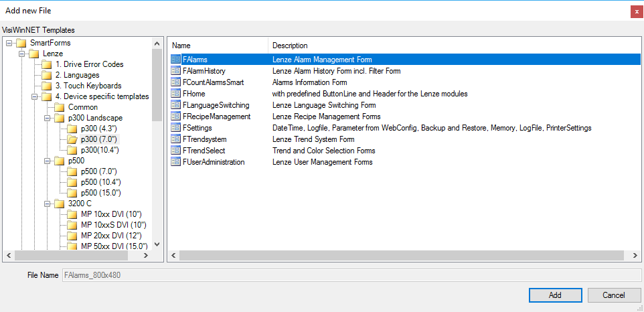Screen dimensions: 644x312
Task: Click the file list's scroll right arrow
Action: pos(636,255)
